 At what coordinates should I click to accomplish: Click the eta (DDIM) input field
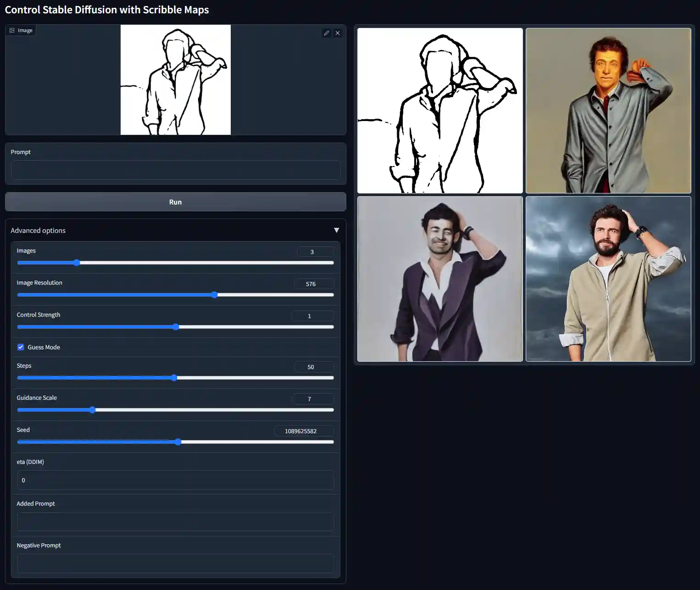click(x=175, y=480)
